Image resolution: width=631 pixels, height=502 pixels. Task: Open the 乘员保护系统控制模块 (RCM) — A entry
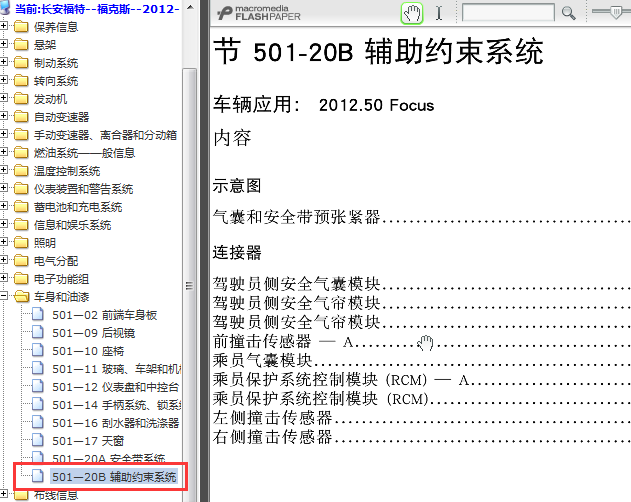click(x=341, y=379)
